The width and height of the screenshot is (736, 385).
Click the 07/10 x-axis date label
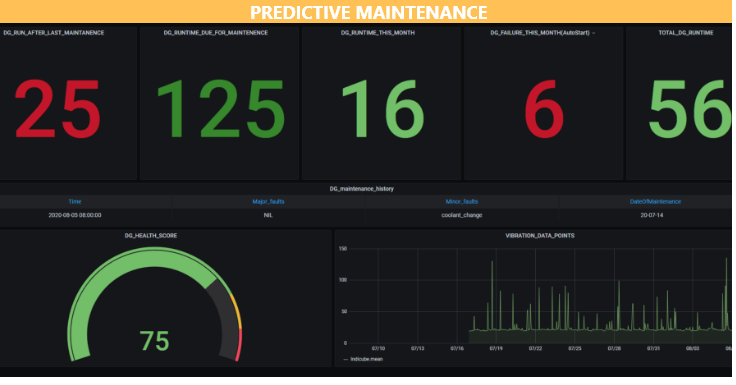(378, 349)
